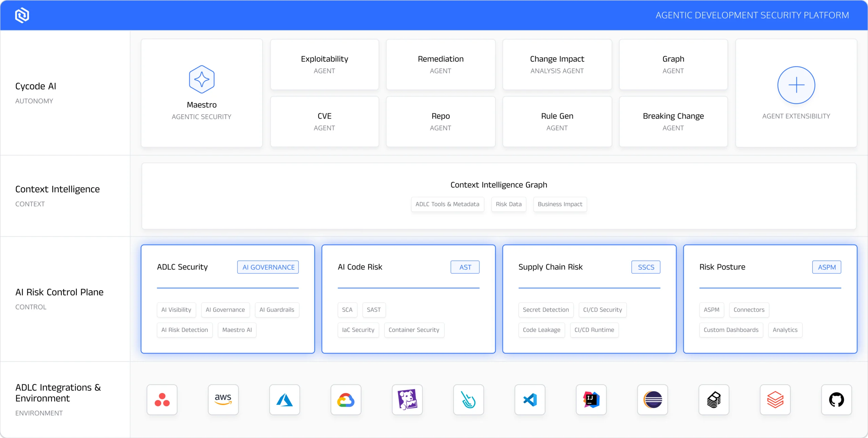Click the Context Intelligence row heading
Screen dimensions: 868x438
click(57, 189)
